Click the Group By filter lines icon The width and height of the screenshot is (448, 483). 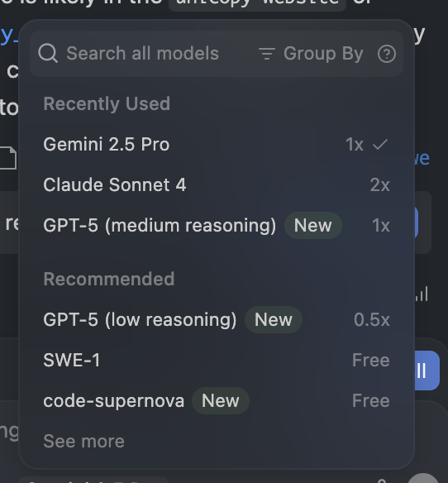coord(267,54)
